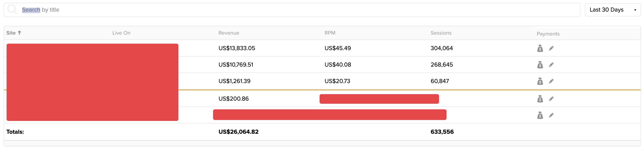The width and height of the screenshot is (644, 150).
Task: Select RPM value US$40.08
Action: click(x=338, y=65)
